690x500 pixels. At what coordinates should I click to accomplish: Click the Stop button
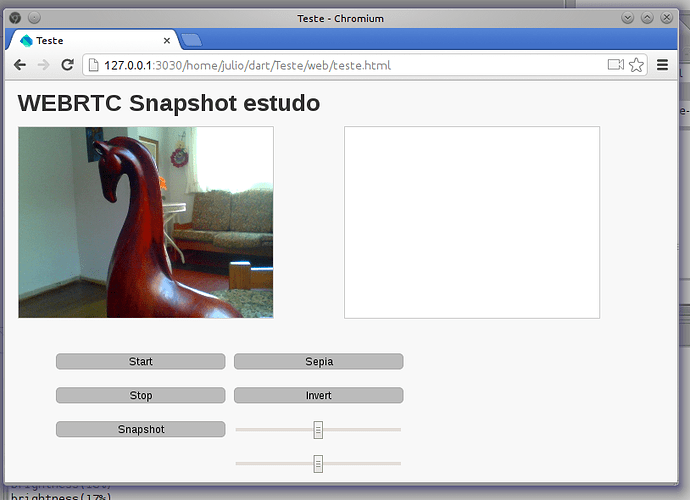(141, 395)
